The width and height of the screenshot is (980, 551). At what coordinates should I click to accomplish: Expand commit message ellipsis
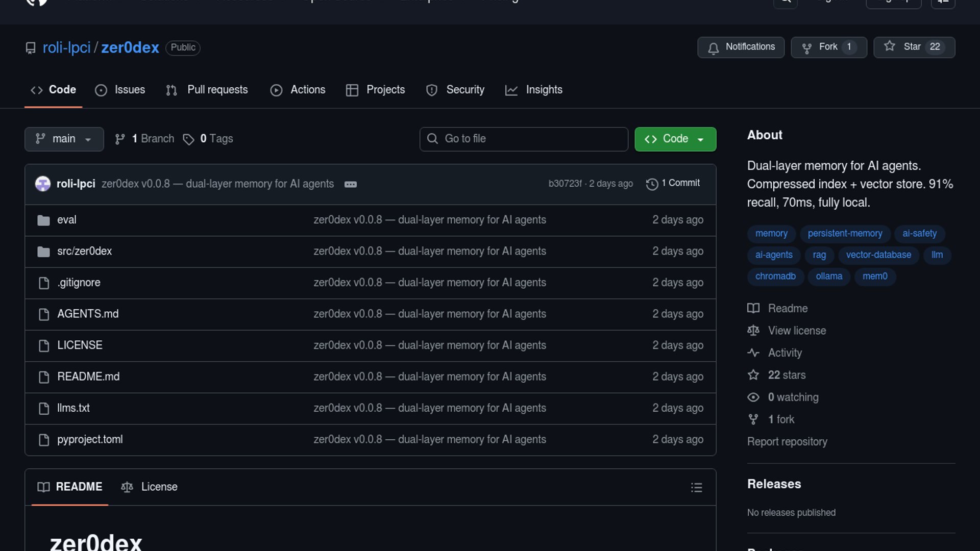[350, 184]
